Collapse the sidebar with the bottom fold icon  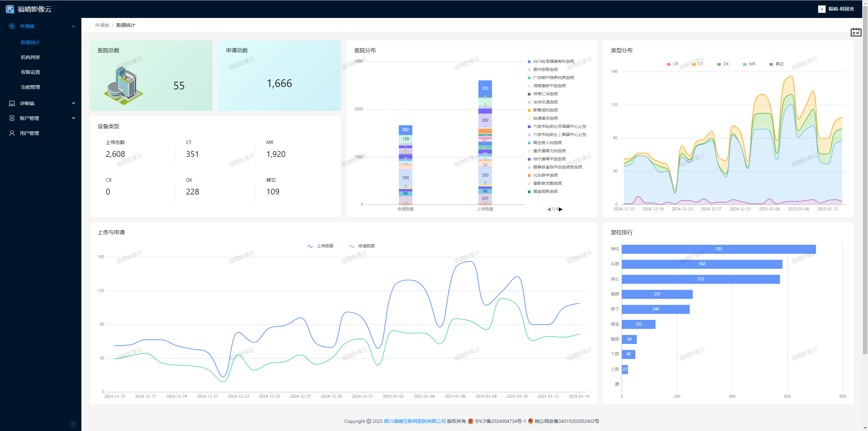pos(73,424)
